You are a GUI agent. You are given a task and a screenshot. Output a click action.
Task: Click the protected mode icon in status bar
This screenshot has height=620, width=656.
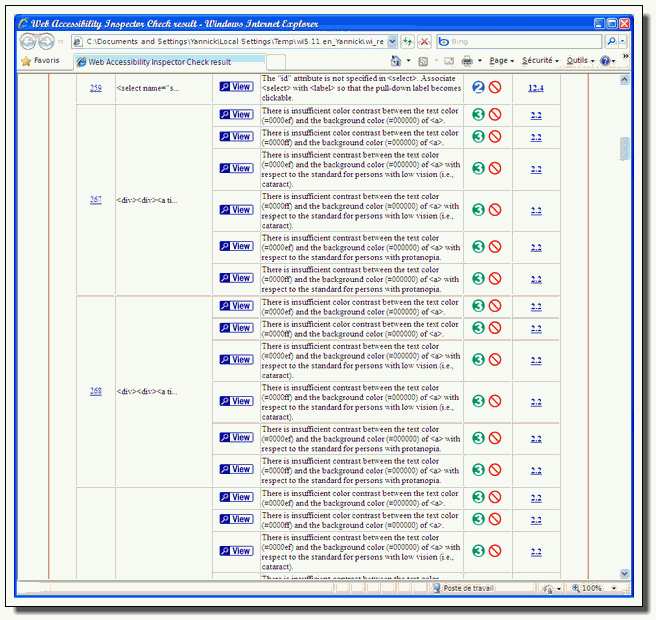click(x=548, y=589)
